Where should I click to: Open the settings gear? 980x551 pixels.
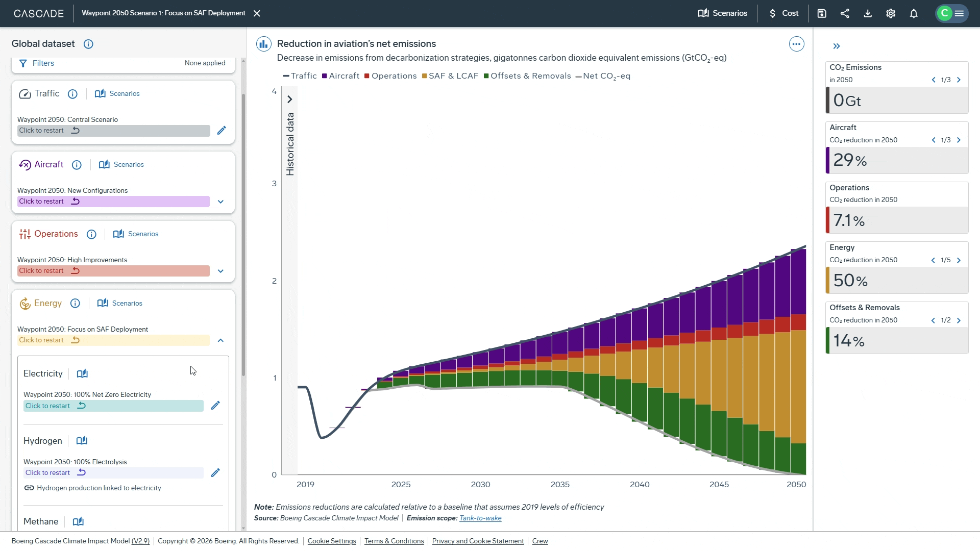[891, 13]
